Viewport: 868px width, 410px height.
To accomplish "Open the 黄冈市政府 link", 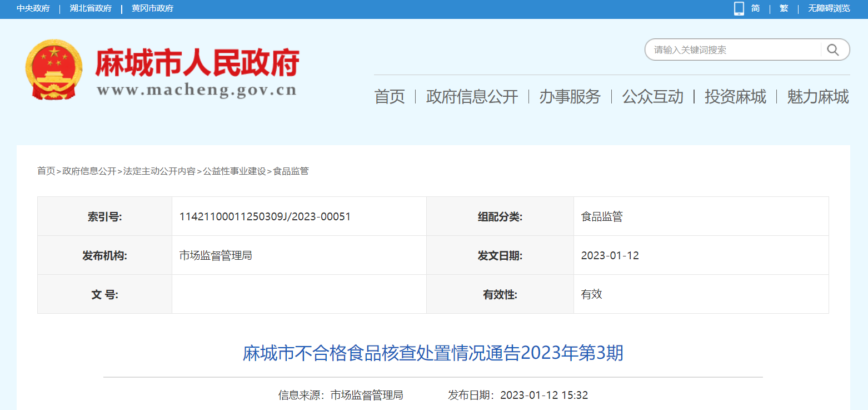I will tap(152, 8).
